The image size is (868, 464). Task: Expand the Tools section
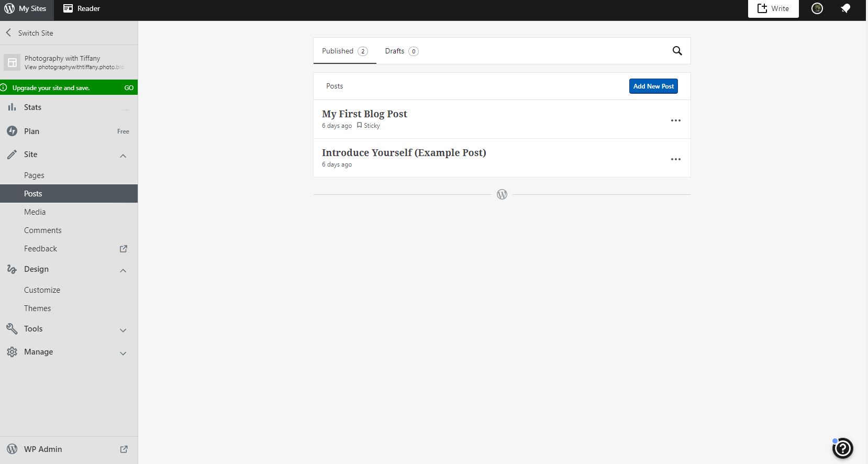click(x=123, y=330)
